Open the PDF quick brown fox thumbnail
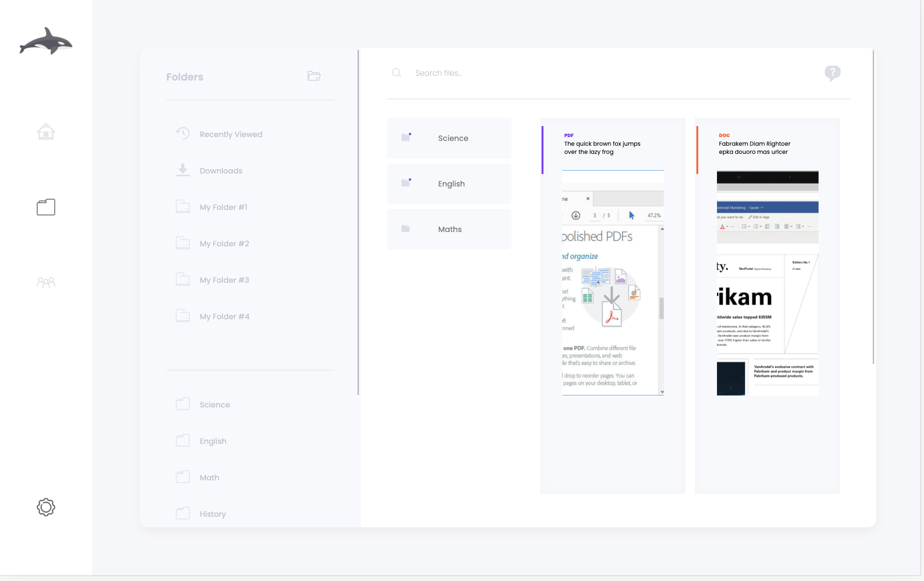This screenshot has height=581, width=924. [x=612, y=283]
